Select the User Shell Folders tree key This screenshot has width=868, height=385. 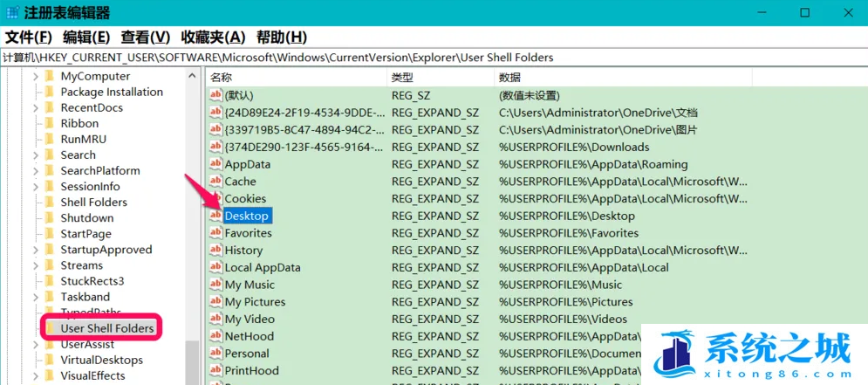[106, 328]
